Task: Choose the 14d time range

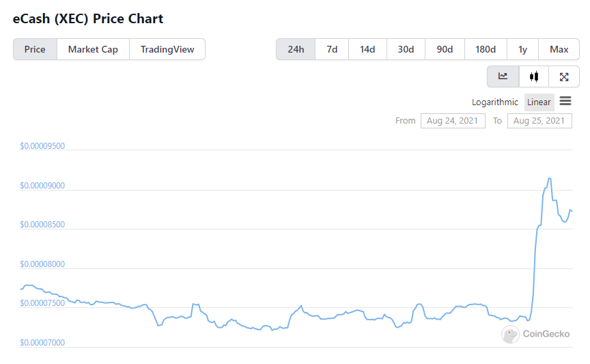Action: pyautogui.click(x=367, y=49)
